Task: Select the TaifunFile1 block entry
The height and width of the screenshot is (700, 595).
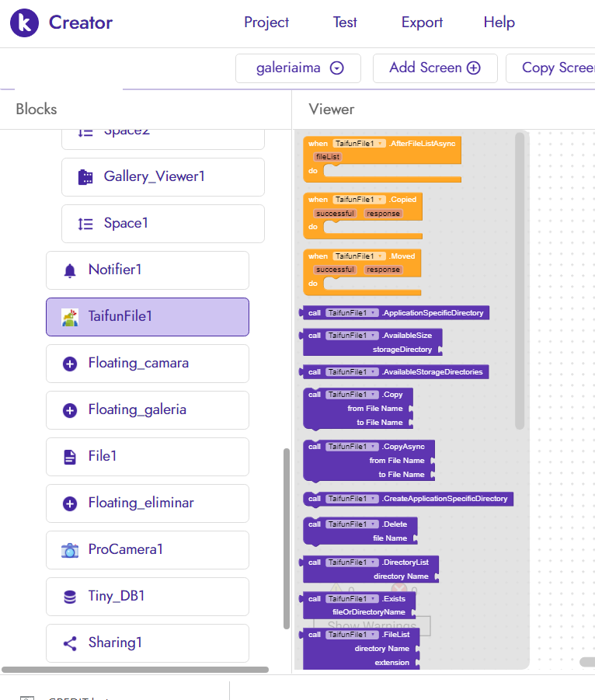Action: [148, 317]
